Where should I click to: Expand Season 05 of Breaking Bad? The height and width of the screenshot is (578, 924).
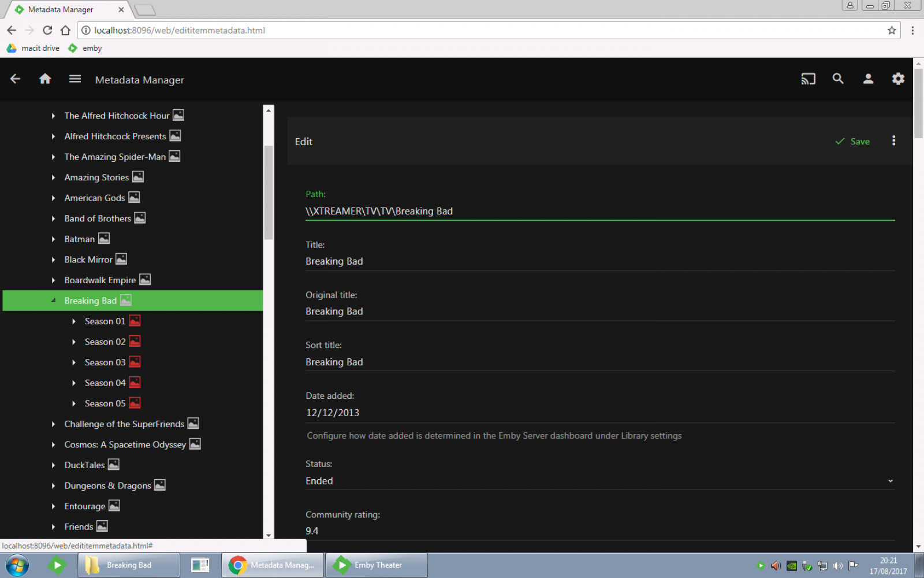click(x=73, y=403)
